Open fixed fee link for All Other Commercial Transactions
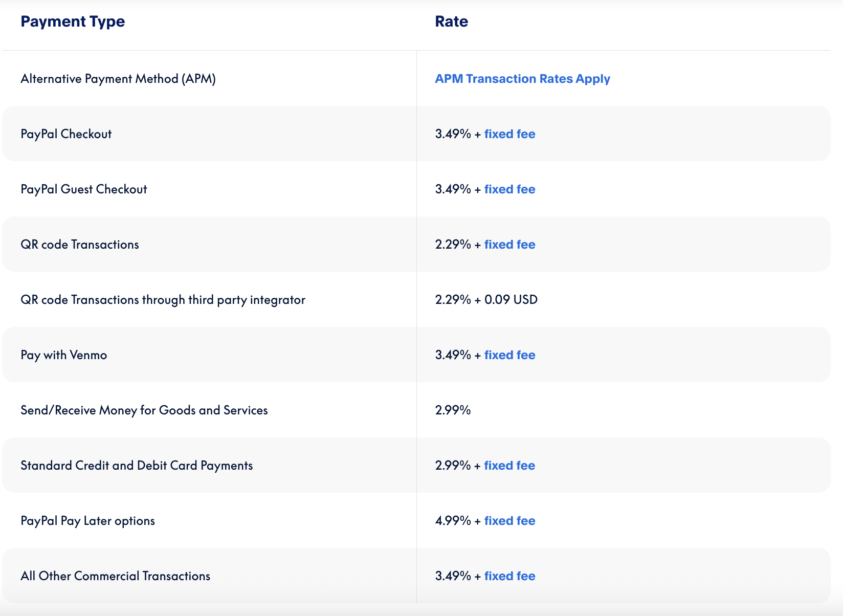This screenshot has width=843, height=616. [509, 576]
